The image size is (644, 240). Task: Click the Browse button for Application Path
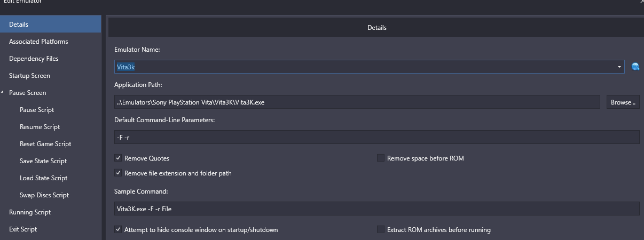point(623,102)
